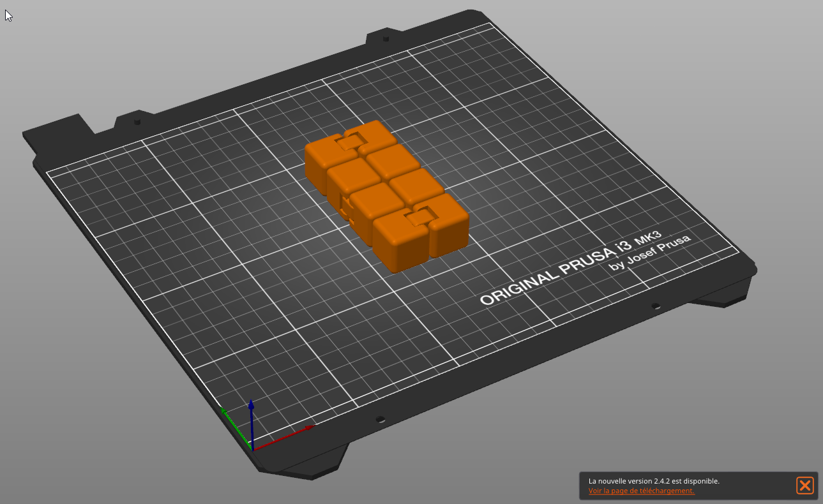Open 'Voir la page de téléchargement' link
823x504 pixels.
pyautogui.click(x=641, y=491)
